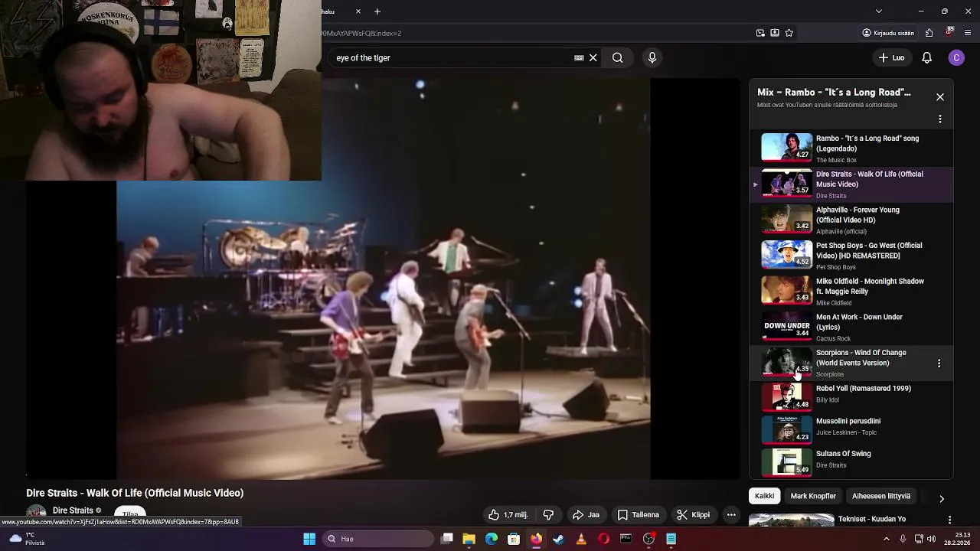The height and width of the screenshot is (551, 980).
Task: Select the Mark Knopfler filter chip
Action: [x=813, y=496]
